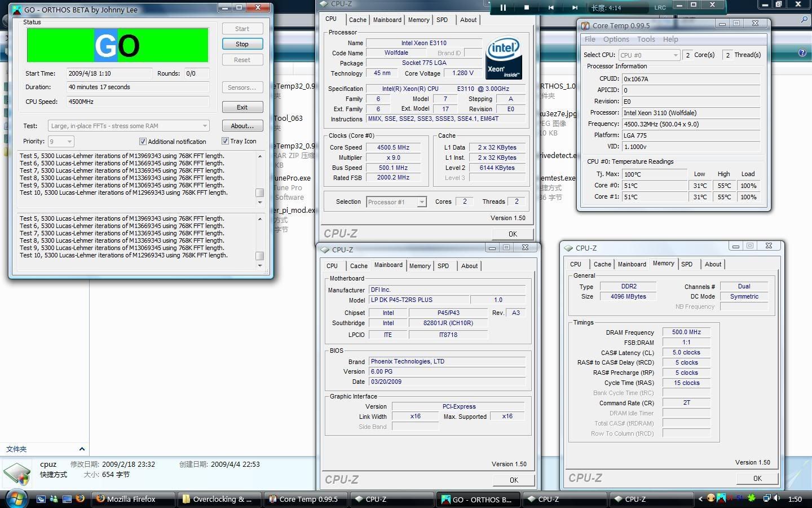This screenshot has width=812, height=508.
Task: Click the stop button in the media player bar
Action: pyautogui.click(x=527, y=7)
